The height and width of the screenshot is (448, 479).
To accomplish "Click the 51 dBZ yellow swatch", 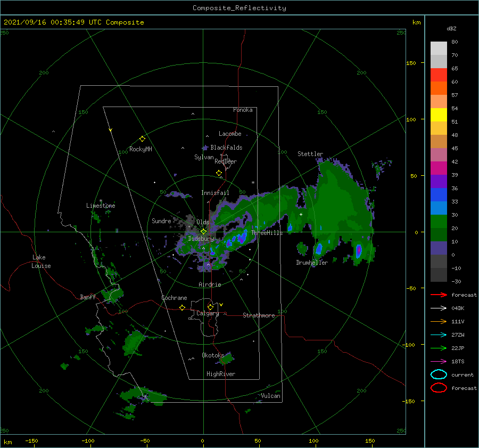I will [439, 115].
